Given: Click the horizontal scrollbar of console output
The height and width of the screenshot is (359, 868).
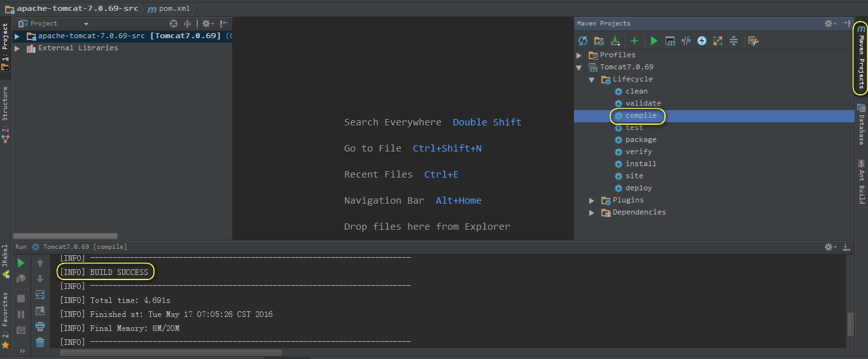Looking at the screenshot, I should pos(171,352).
